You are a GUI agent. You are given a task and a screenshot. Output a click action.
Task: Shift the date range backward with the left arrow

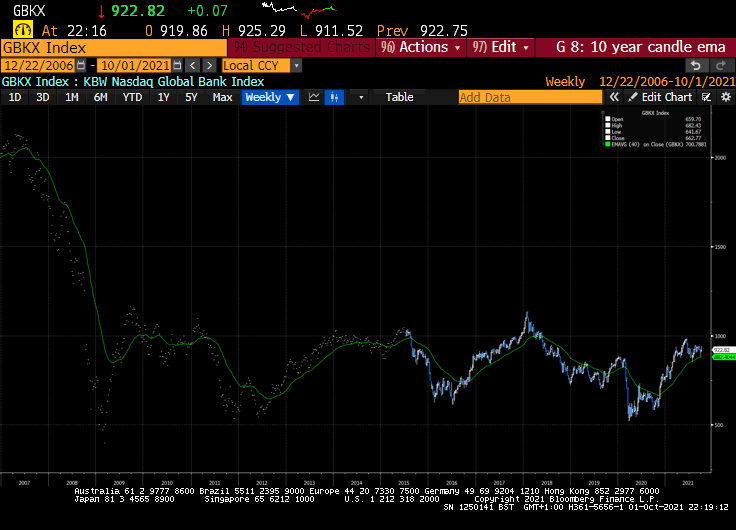pos(192,65)
